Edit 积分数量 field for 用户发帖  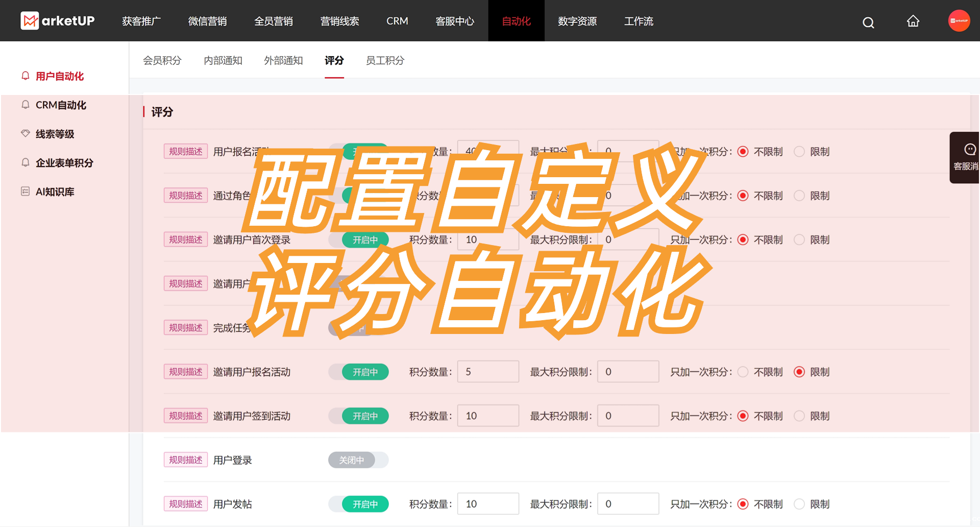(x=488, y=504)
